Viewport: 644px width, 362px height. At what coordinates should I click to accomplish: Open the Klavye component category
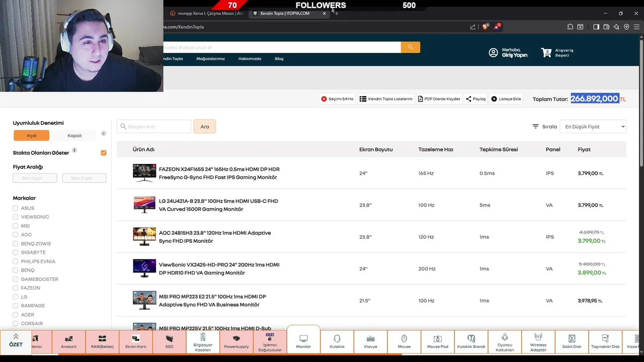click(x=371, y=342)
